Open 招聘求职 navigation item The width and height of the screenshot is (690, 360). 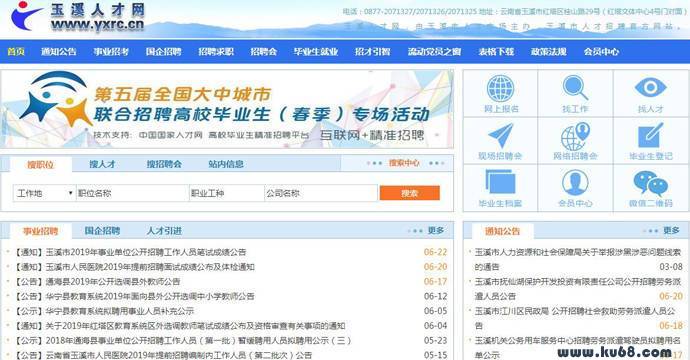coord(216,51)
